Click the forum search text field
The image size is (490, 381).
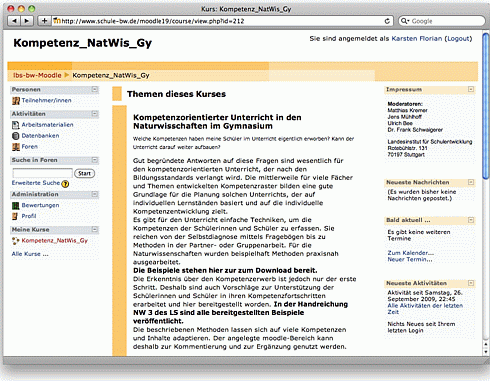42,173
